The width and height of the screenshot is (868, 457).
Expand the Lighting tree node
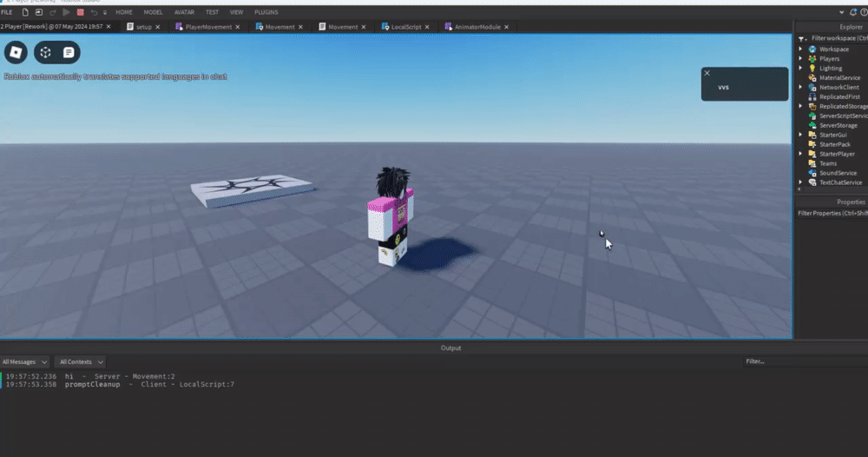800,68
